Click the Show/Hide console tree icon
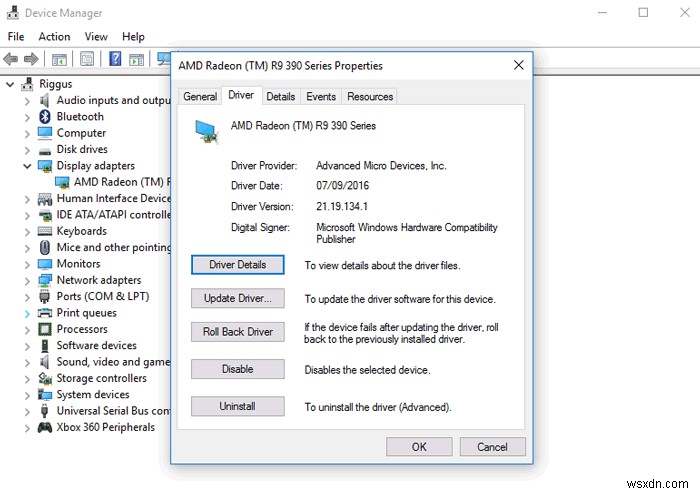 [x=59, y=59]
